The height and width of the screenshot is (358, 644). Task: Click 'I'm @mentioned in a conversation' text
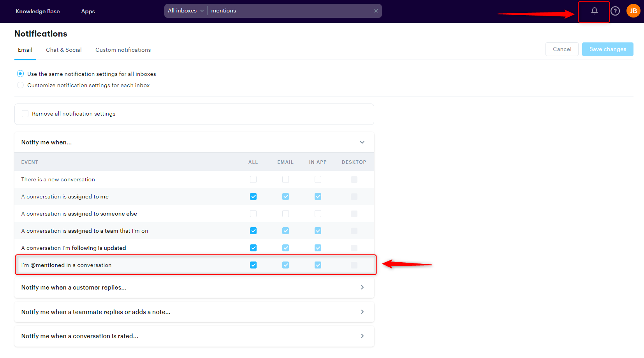66,265
